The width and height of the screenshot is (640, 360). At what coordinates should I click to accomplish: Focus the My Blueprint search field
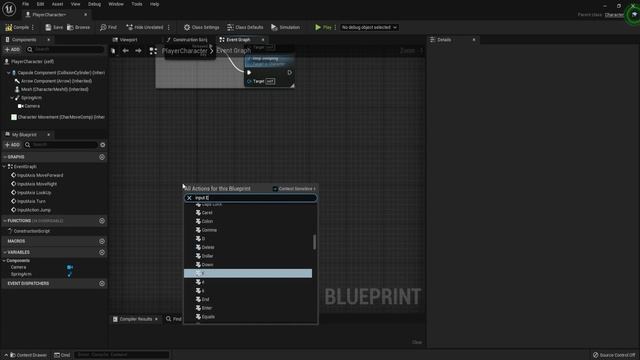point(61,145)
